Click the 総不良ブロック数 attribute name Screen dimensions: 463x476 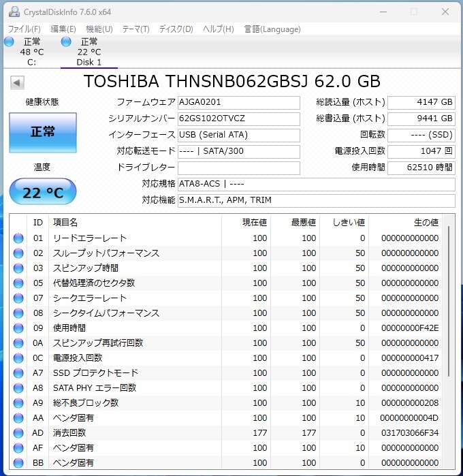(x=86, y=403)
